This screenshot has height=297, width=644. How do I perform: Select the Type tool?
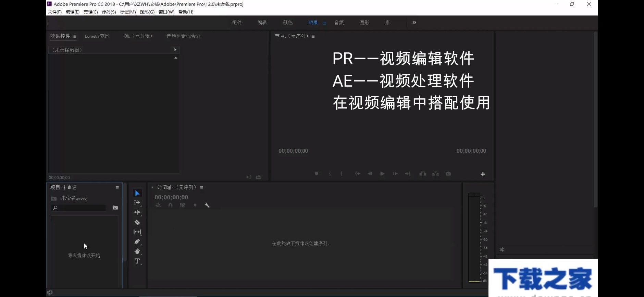tap(137, 261)
